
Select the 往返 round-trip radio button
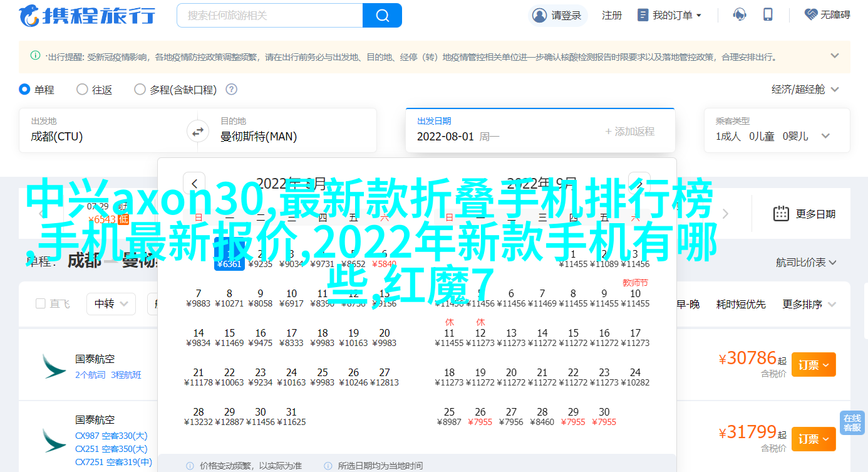[82, 90]
